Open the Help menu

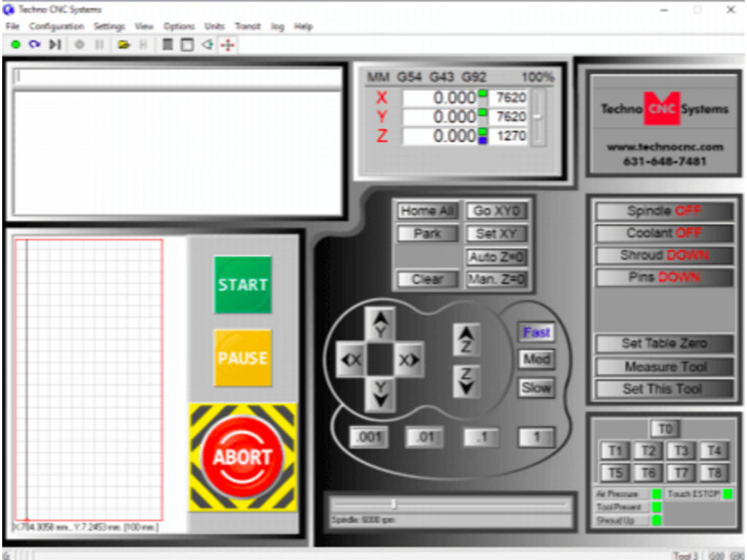point(303,26)
